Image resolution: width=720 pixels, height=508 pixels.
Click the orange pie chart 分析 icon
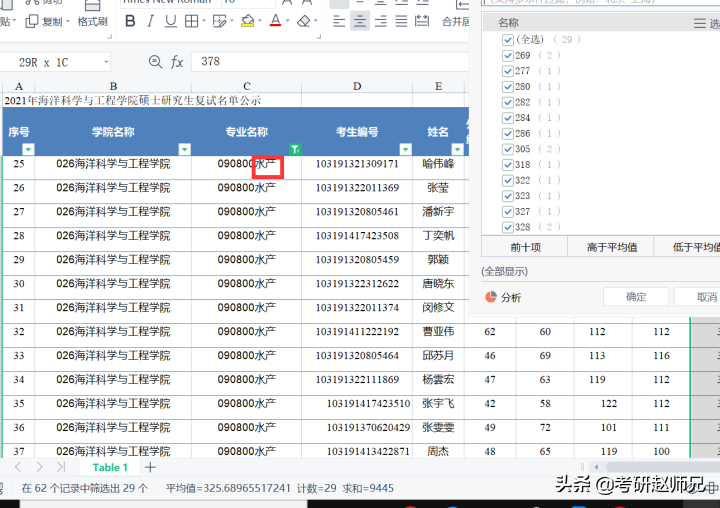(x=490, y=297)
